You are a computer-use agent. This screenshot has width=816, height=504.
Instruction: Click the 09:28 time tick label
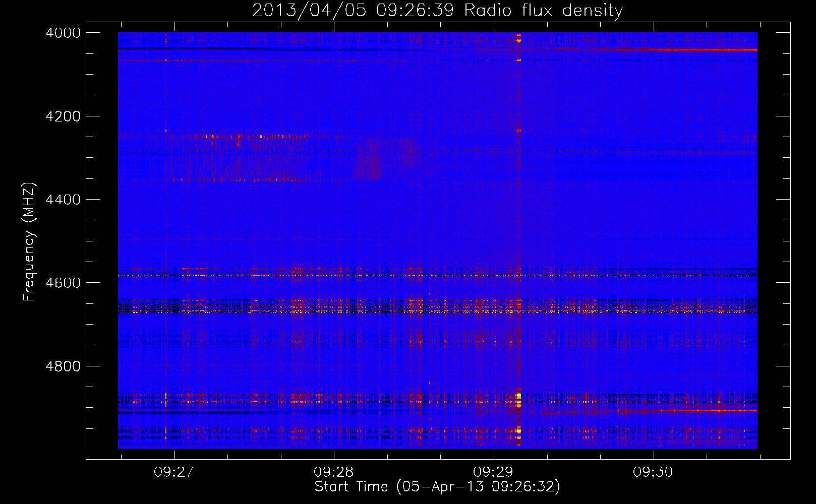pyautogui.click(x=334, y=472)
